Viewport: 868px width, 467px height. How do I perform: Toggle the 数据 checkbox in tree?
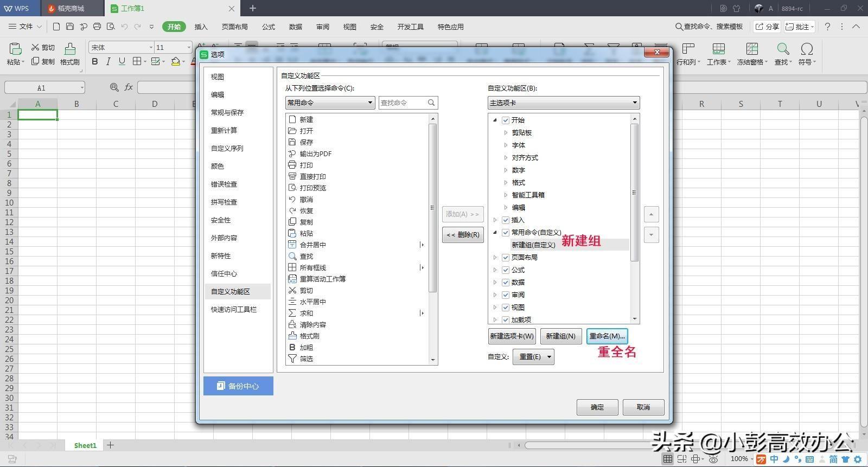tap(506, 283)
